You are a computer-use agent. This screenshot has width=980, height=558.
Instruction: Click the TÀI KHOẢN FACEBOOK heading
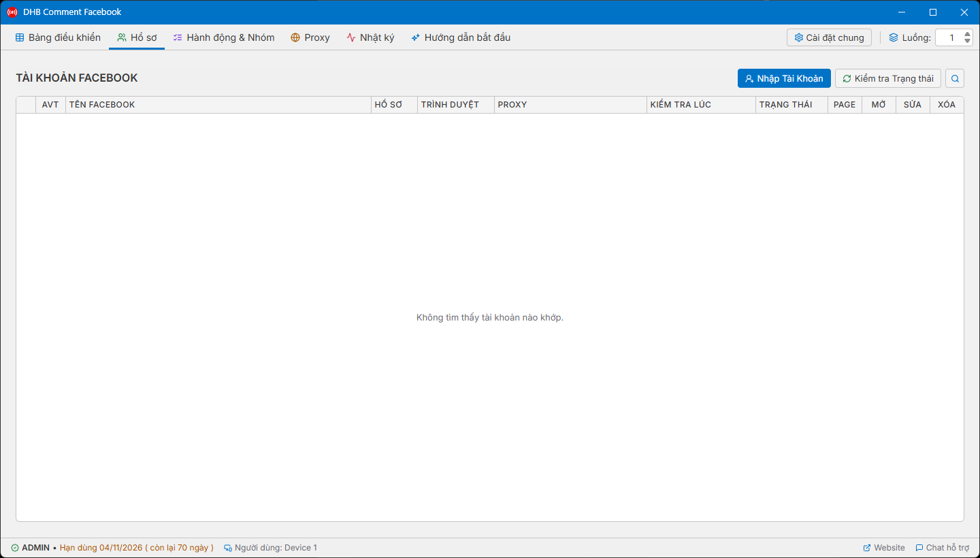pyautogui.click(x=77, y=78)
